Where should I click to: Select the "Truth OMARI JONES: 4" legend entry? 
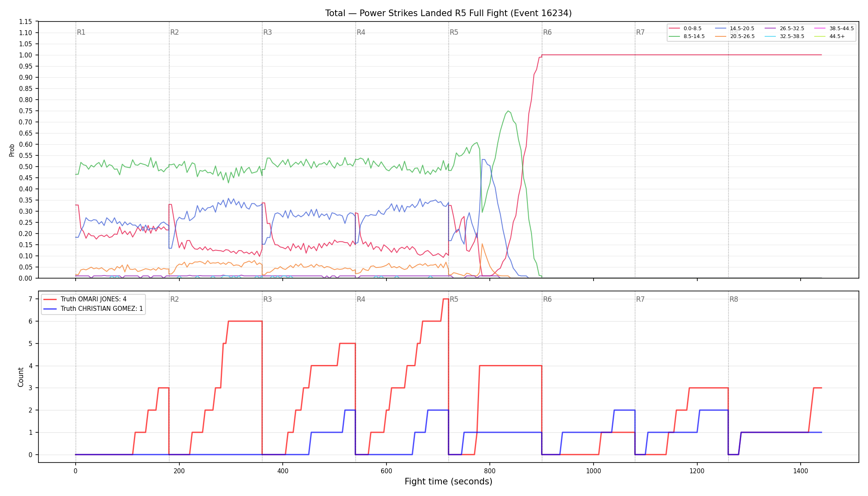click(x=93, y=299)
